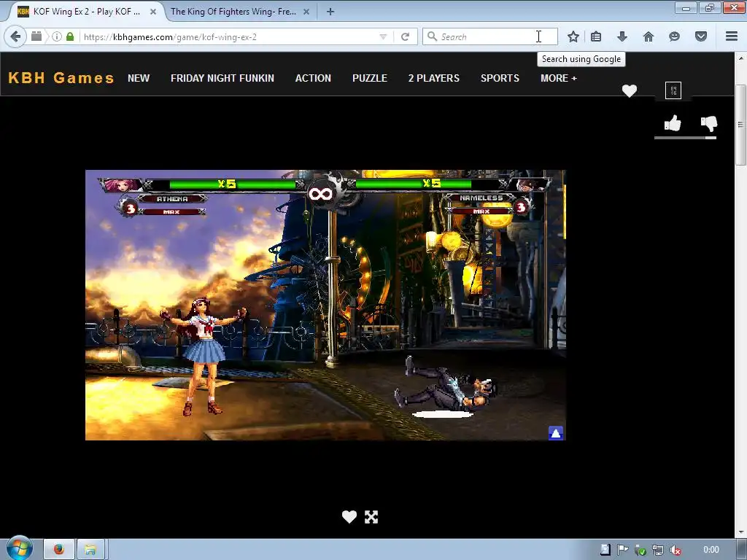Click the infinity timer emblem in game
Image resolution: width=747 pixels, height=560 pixels.
click(x=320, y=193)
